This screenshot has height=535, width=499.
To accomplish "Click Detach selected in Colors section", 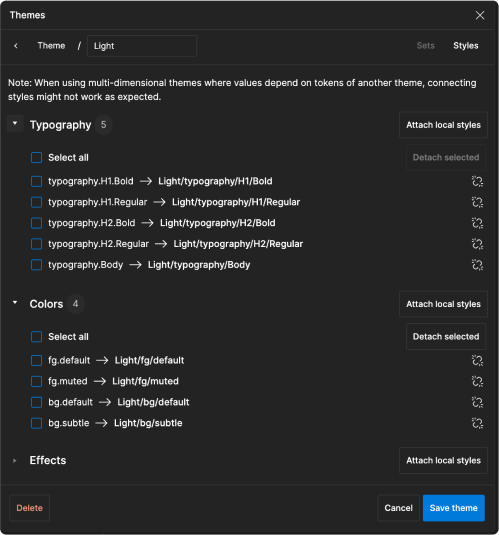I will pyautogui.click(x=446, y=336).
